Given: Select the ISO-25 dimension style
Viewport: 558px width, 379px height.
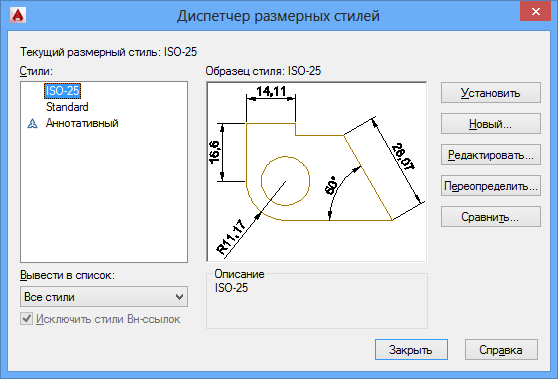Looking at the screenshot, I should [x=63, y=91].
